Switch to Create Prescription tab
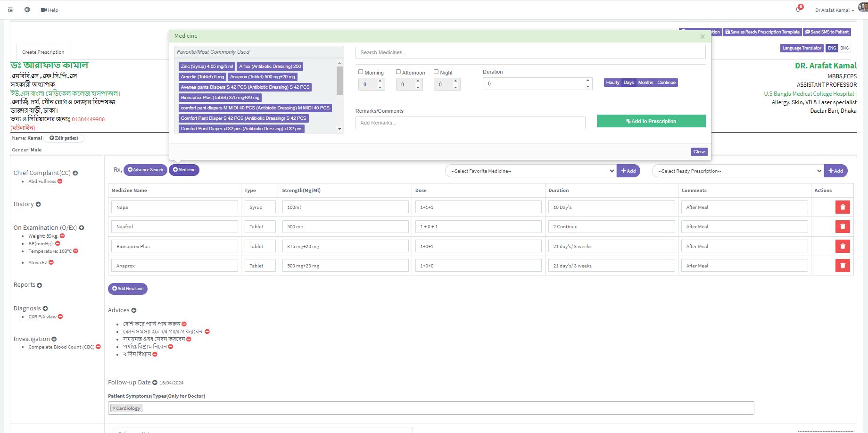Screen dimensions: 868x433 coord(43,52)
